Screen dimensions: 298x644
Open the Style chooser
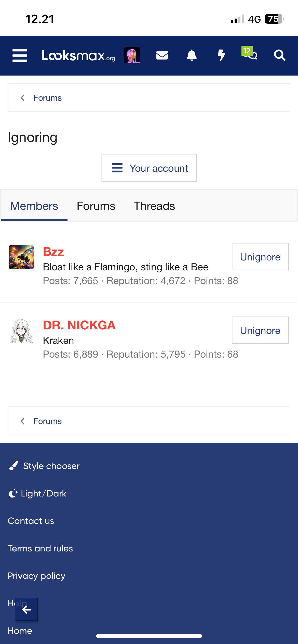(x=44, y=466)
